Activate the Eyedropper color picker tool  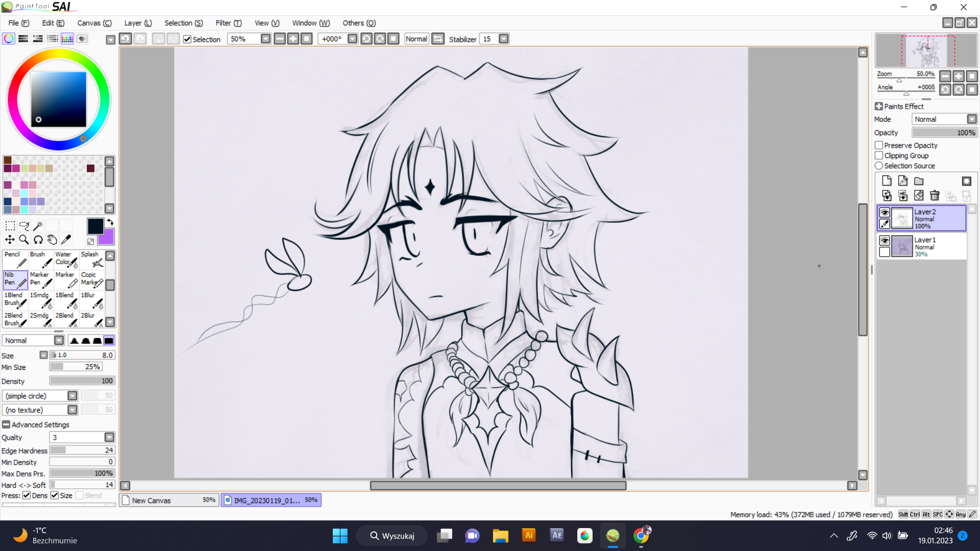click(x=67, y=239)
